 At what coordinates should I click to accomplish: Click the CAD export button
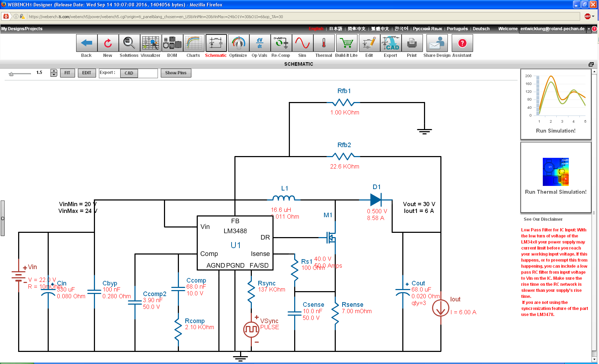[129, 73]
